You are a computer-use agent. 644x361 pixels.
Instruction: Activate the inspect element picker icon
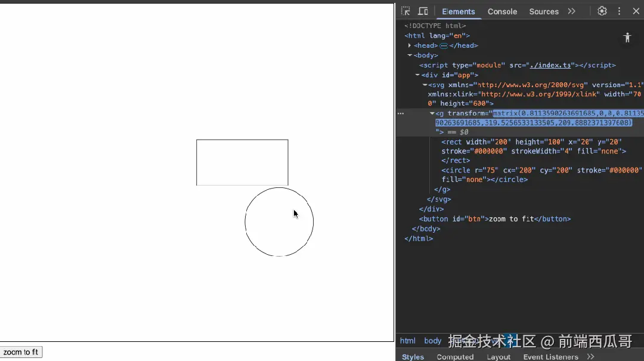coord(405,11)
